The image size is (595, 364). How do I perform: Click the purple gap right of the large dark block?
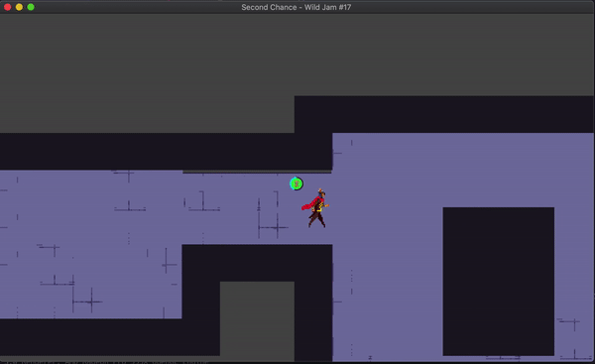[x=573, y=282]
